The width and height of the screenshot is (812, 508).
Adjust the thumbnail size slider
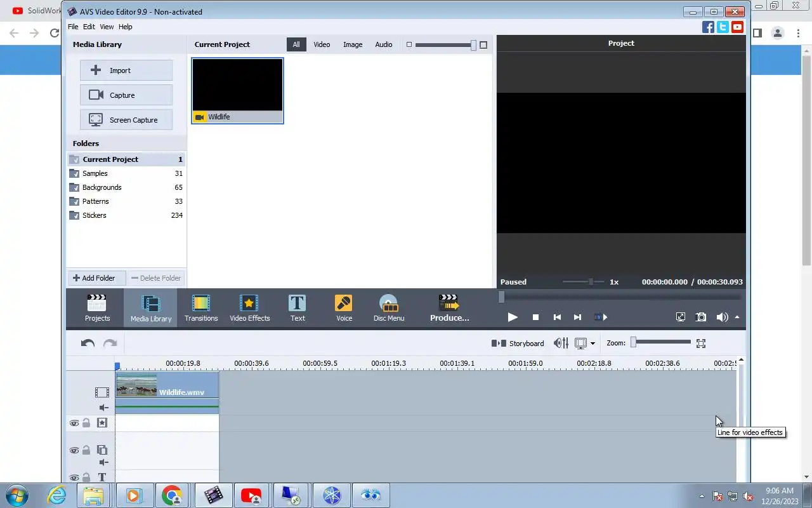point(473,45)
